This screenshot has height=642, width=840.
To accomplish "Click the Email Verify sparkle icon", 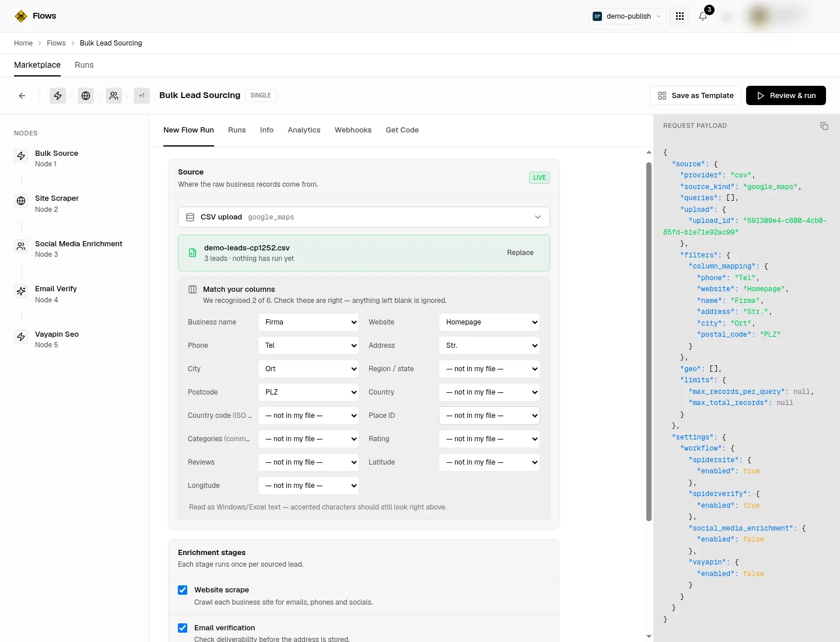I will click(21, 291).
